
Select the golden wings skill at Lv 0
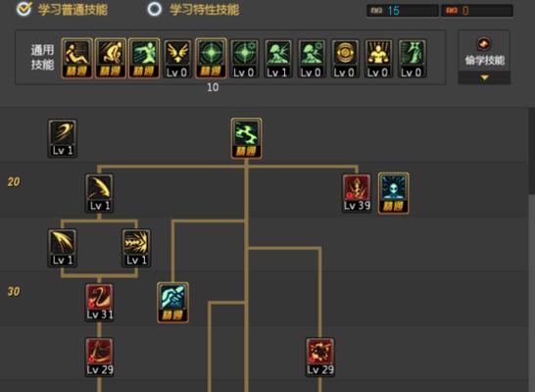[177, 59]
